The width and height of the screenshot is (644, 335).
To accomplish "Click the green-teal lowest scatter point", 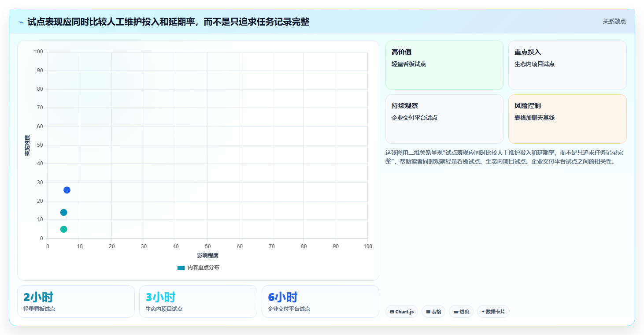I will (64, 229).
